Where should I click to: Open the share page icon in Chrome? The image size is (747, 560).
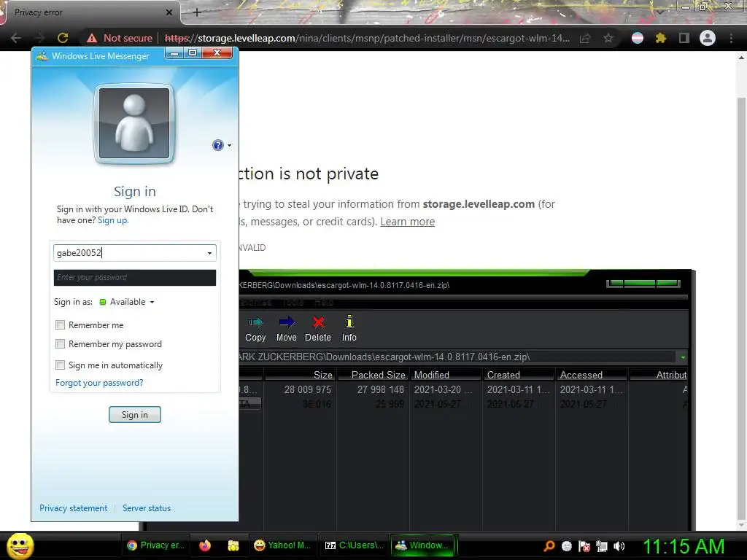(585, 38)
